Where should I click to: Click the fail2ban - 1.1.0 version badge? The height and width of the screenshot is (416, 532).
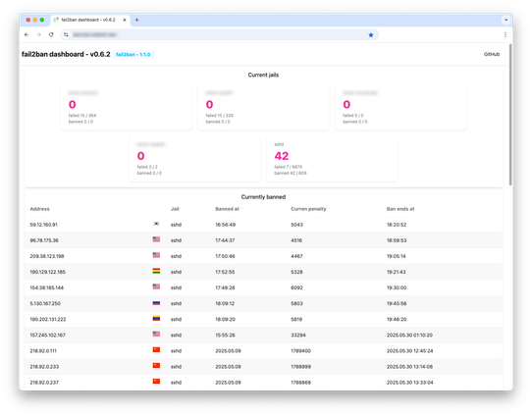[x=133, y=54]
